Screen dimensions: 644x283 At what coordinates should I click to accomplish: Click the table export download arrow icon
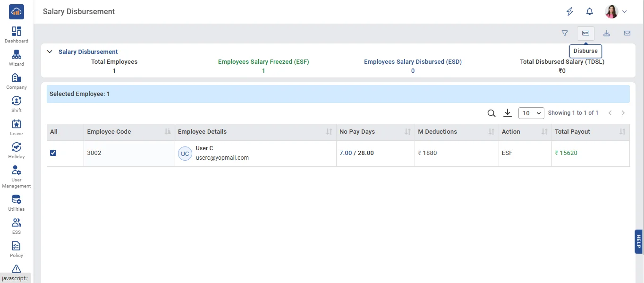[x=508, y=113]
